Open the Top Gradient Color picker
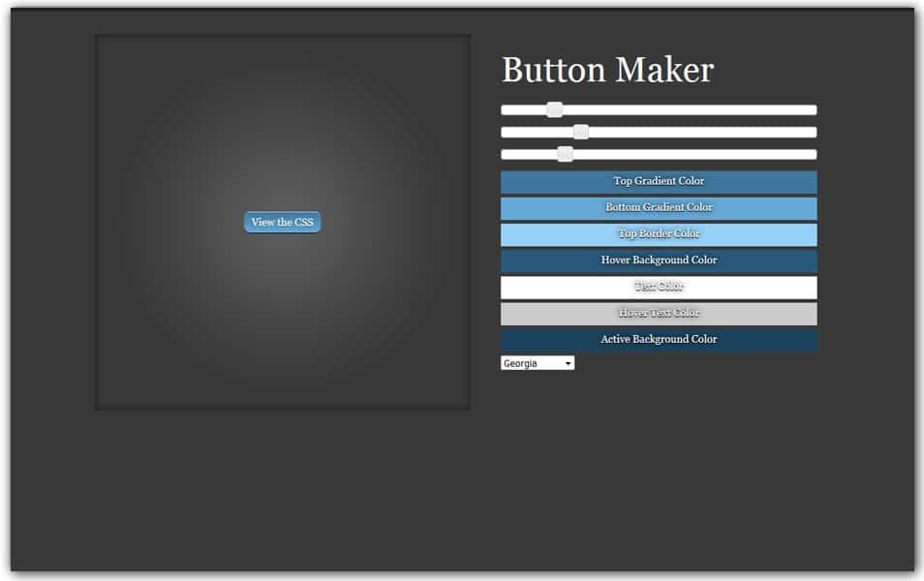This screenshot has height=581, width=924. coord(658,181)
